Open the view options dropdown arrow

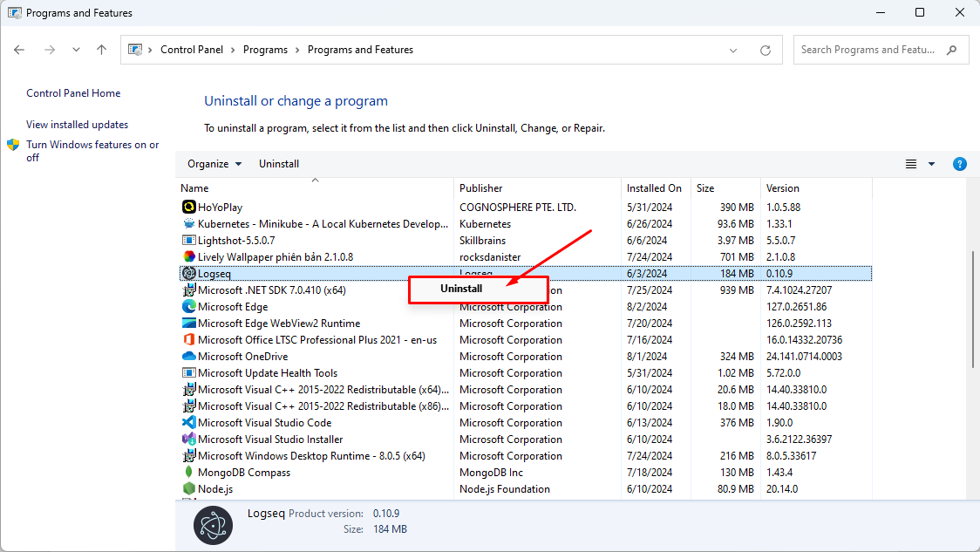point(931,164)
